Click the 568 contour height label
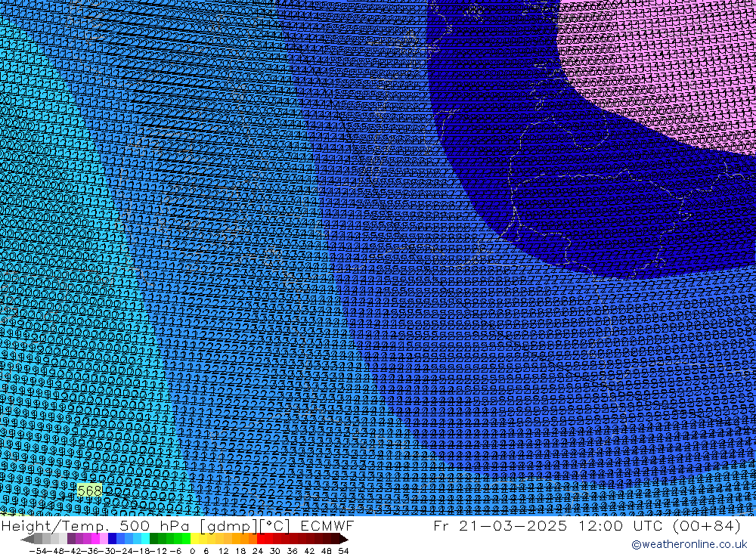756x554 pixels. click(90, 491)
